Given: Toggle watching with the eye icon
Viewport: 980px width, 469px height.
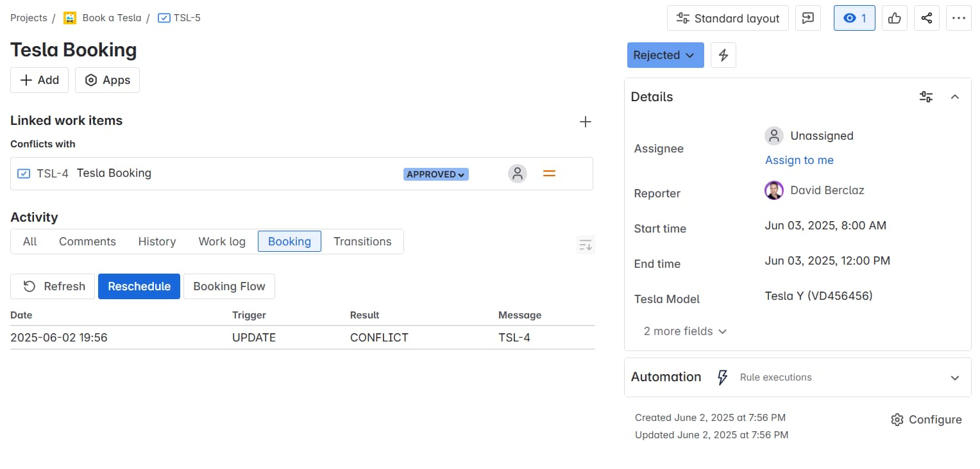Looking at the screenshot, I should [854, 18].
